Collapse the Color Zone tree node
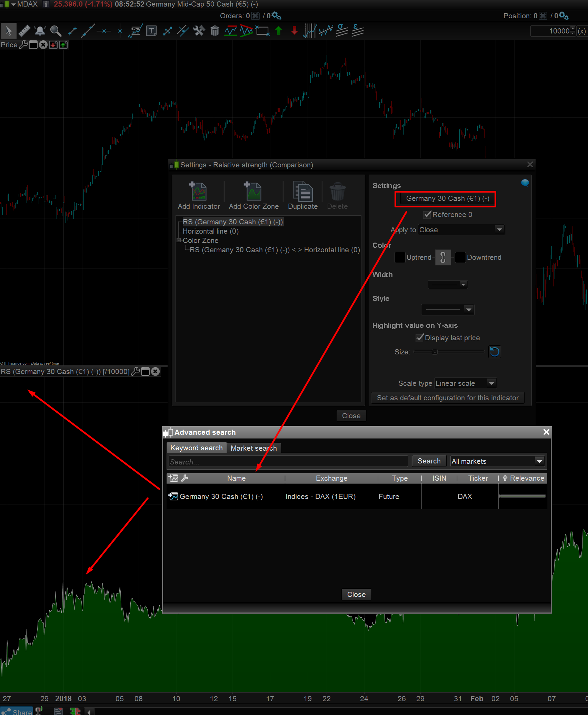Image resolution: width=588 pixels, height=715 pixels. [179, 240]
